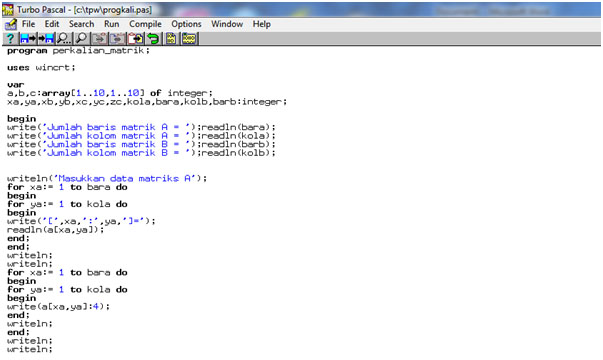Click the 'Jumlah baris matrik A' write line
The height and width of the screenshot is (360, 603).
[x=141, y=127]
